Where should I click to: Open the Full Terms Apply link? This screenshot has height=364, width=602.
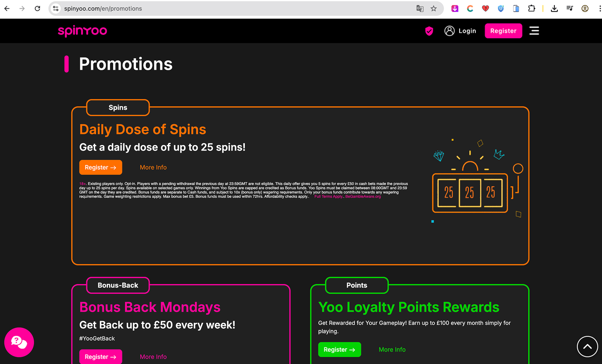328,196
